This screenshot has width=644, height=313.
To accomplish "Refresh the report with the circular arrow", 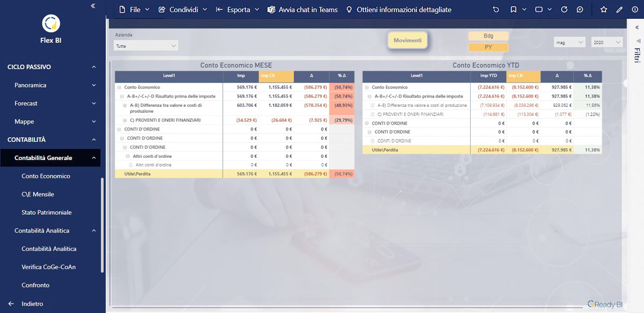I will [564, 10].
